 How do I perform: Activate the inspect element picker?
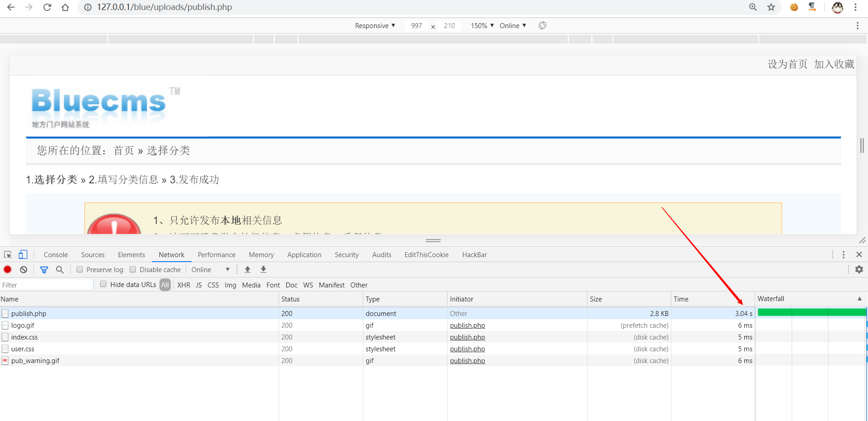tap(8, 255)
